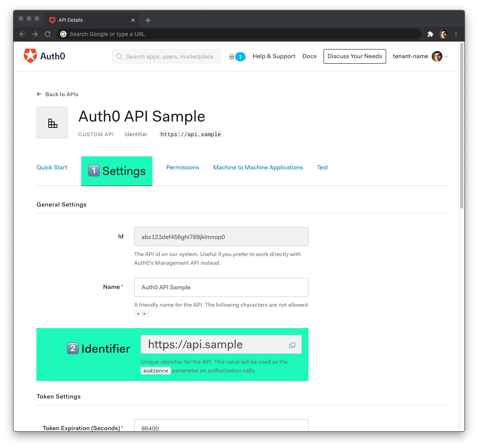Click the Name input field
The height and width of the screenshot is (448, 478).
click(221, 287)
